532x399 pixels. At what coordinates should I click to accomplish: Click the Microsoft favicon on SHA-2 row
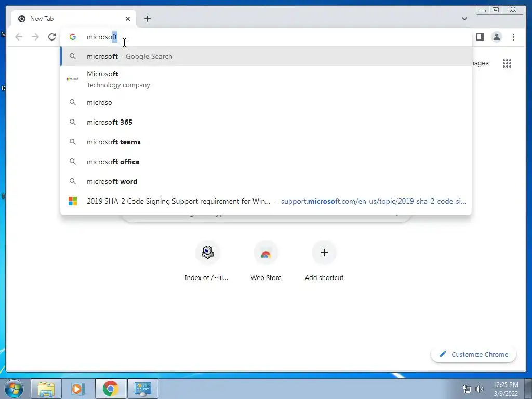click(x=73, y=201)
